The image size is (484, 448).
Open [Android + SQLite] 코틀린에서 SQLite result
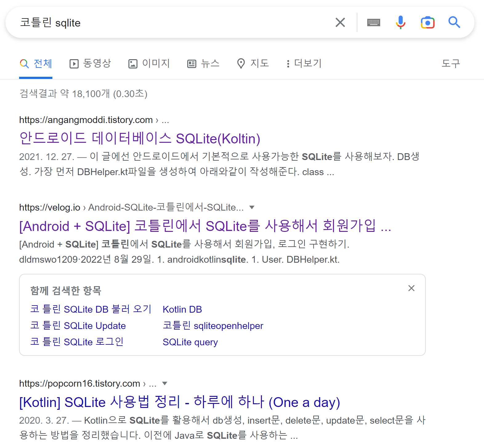[x=205, y=226]
